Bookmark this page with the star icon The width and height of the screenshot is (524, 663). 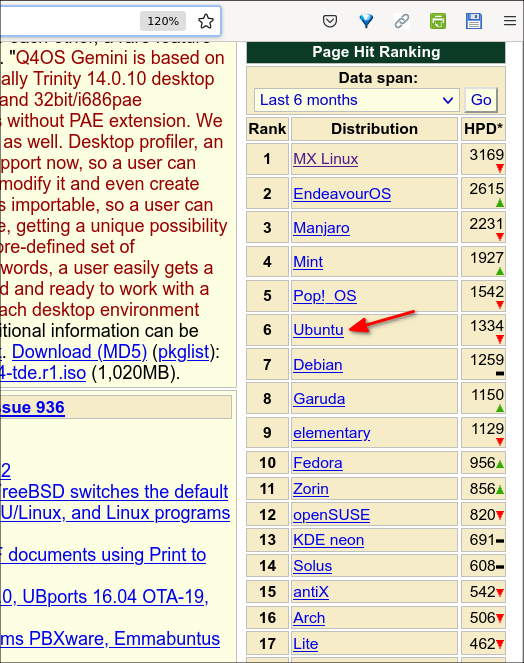[206, 21]
